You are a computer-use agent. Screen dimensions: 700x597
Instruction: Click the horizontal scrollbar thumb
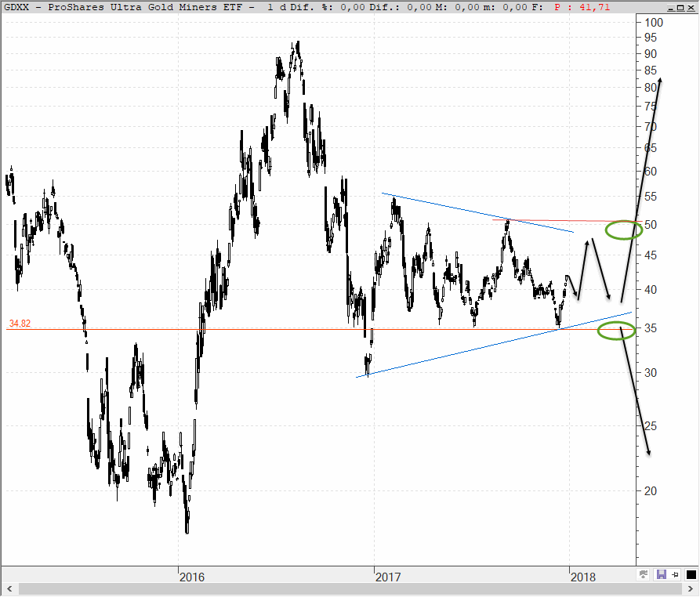(350, 589)
